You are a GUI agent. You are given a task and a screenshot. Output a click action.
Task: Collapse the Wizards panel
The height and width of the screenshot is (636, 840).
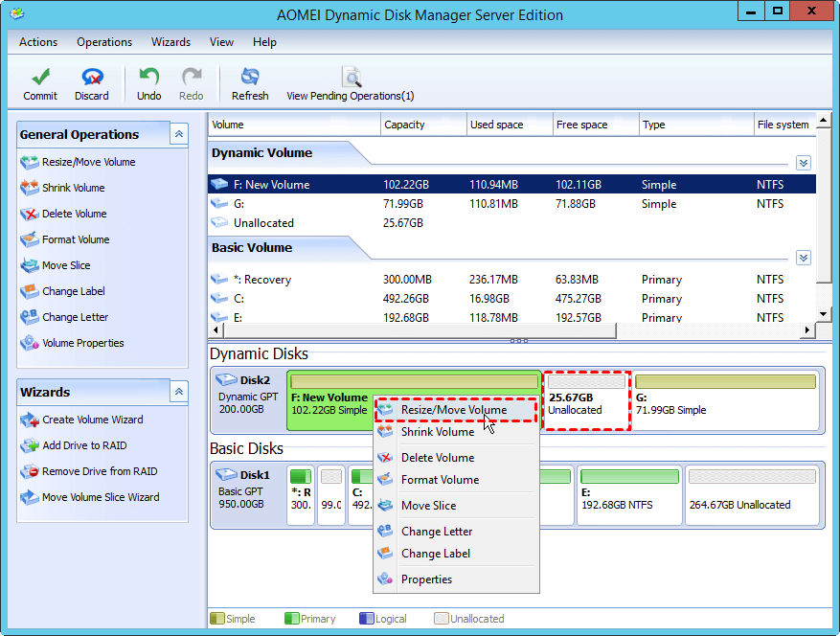pos(179,392)
